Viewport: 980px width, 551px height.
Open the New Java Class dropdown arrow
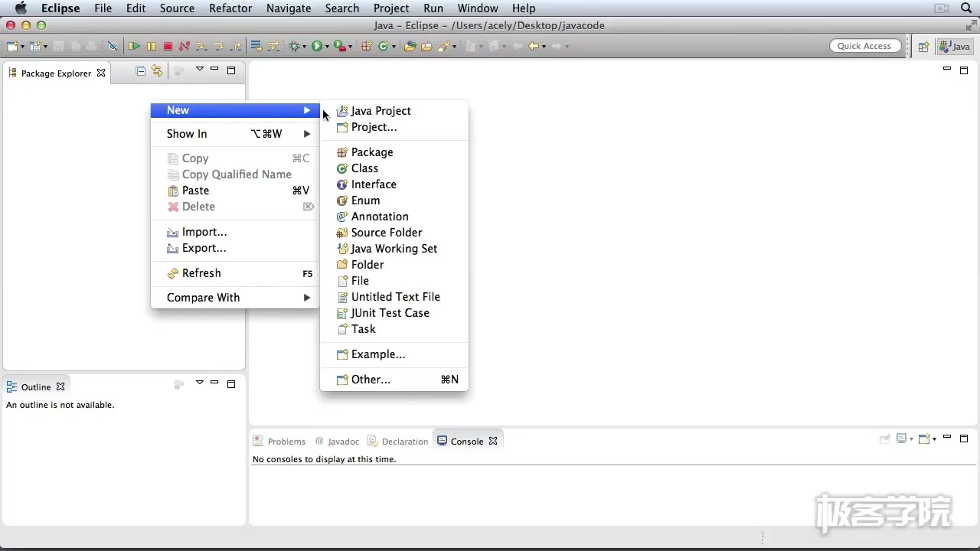tap(394, 47)
